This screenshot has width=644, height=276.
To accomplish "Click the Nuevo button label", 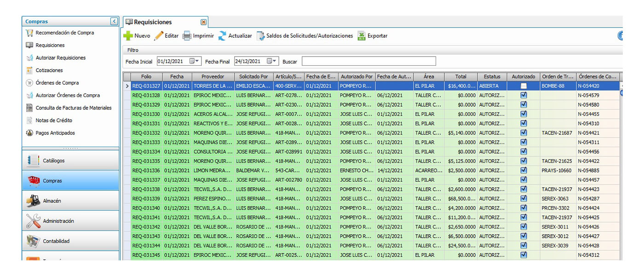I will 142,36.
